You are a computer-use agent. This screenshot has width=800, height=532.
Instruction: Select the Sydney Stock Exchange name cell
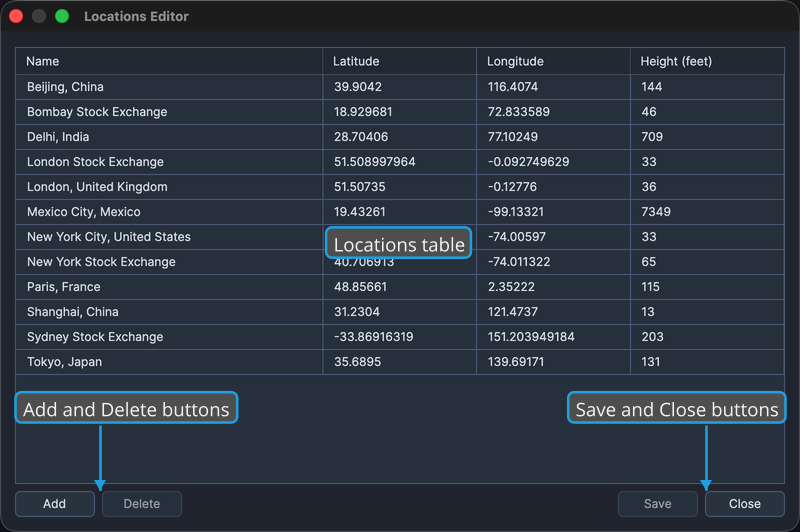click(x=169, y=337)
